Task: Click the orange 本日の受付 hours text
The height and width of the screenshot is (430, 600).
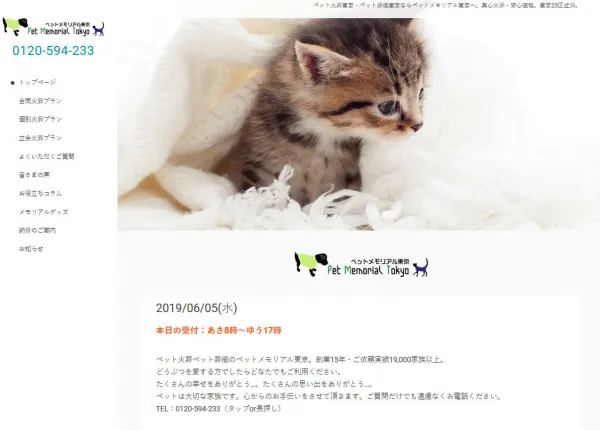Action: pyautogui.click(x=218, y=330)
